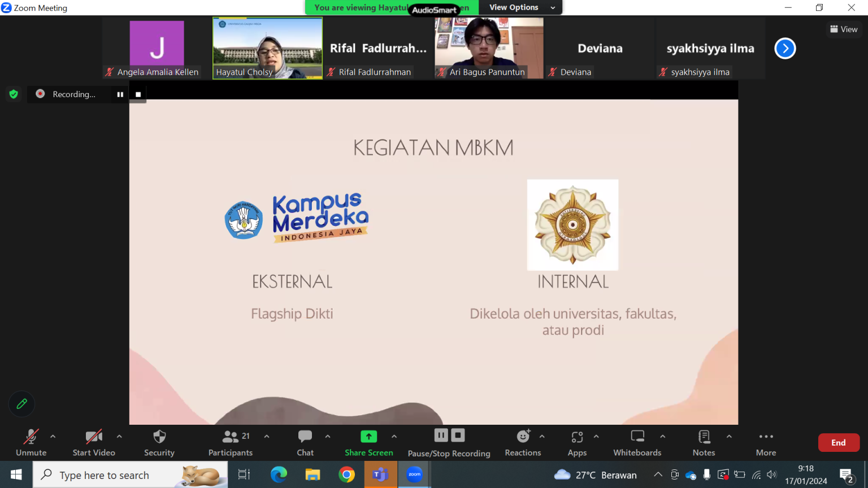Open Task View in taskbar
The image size is (868, 488).
pyautogui.click(x=244, y=475)
